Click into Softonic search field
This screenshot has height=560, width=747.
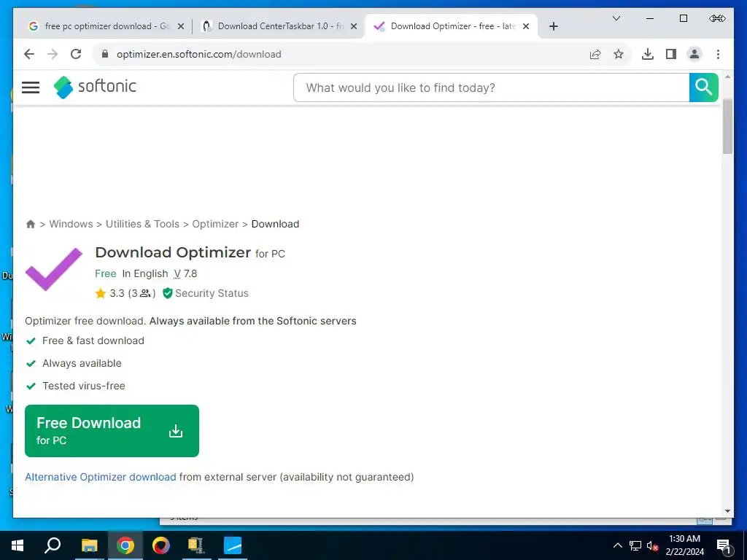coord(491,87)
